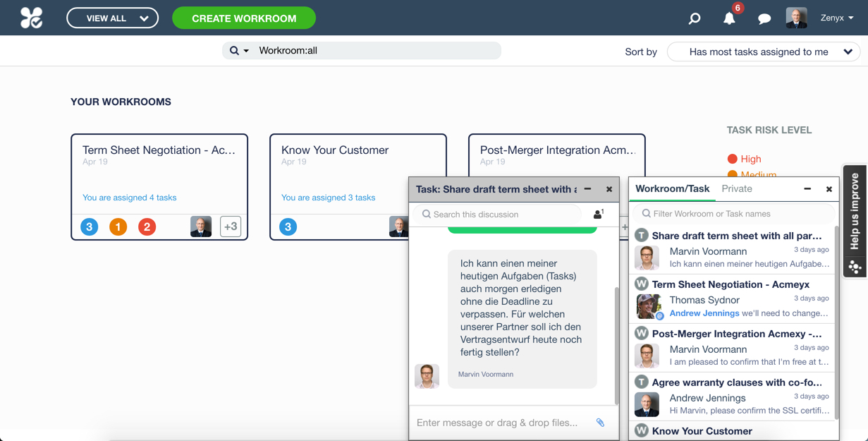Open the Zenyx account dropdown
The width and height of the screenshot is (868, 441).
tap(837, 18)
